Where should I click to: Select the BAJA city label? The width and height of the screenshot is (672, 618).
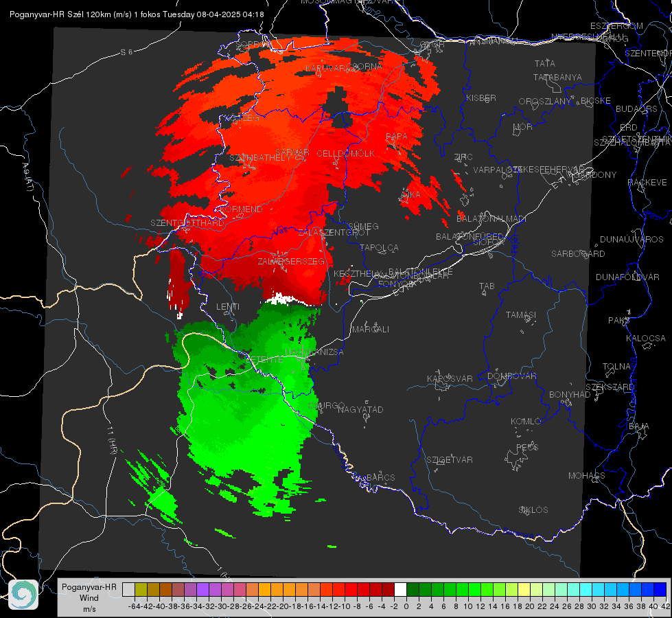coord(639,426)
